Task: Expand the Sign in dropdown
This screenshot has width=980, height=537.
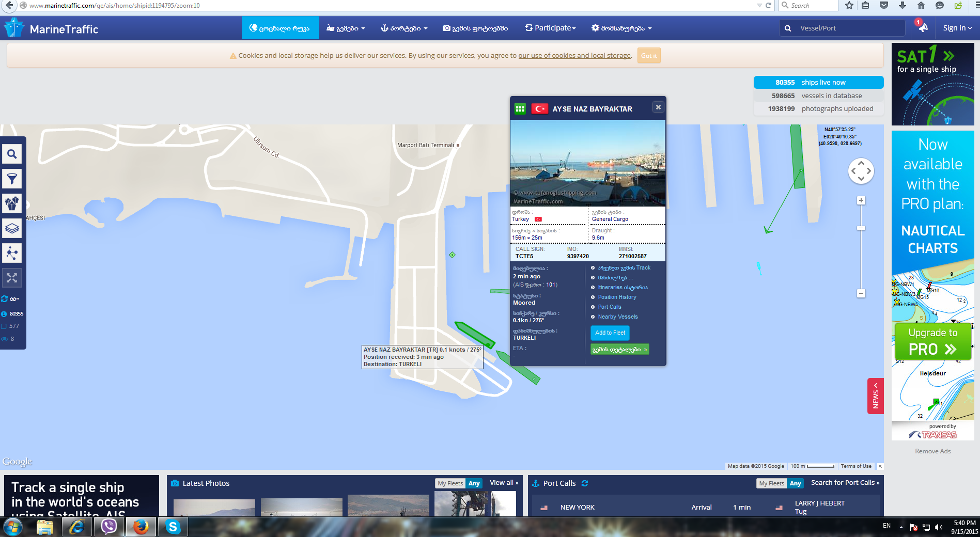Action: [x=957, y=28]
